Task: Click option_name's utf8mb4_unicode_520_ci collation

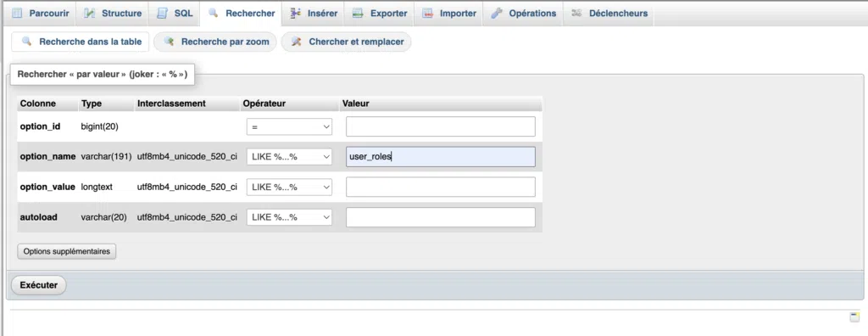Action: point(187,156)
